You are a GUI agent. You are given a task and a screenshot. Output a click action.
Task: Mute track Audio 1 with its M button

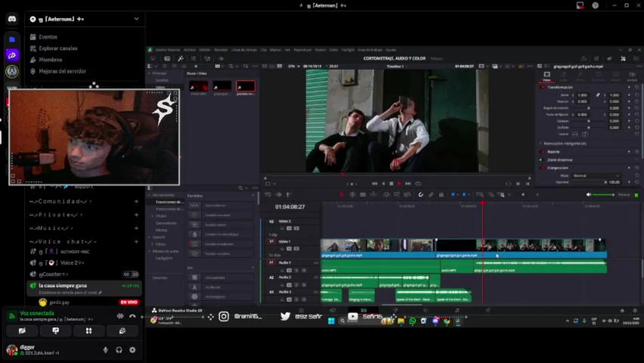pos(303,270)
